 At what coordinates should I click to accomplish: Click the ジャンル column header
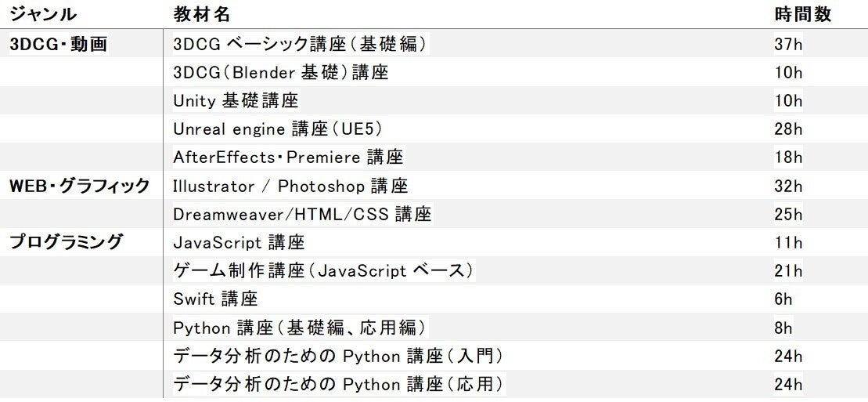43,15
